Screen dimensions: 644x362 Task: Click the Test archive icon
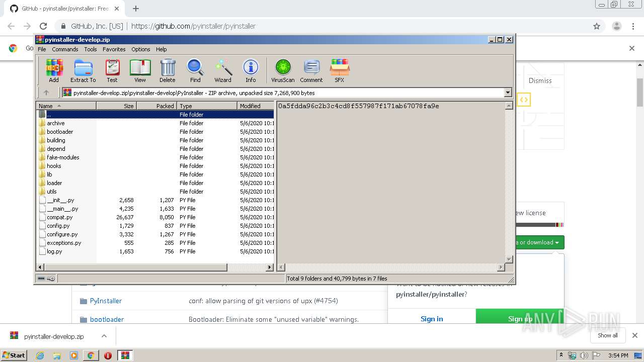click(x=112, y=71)
